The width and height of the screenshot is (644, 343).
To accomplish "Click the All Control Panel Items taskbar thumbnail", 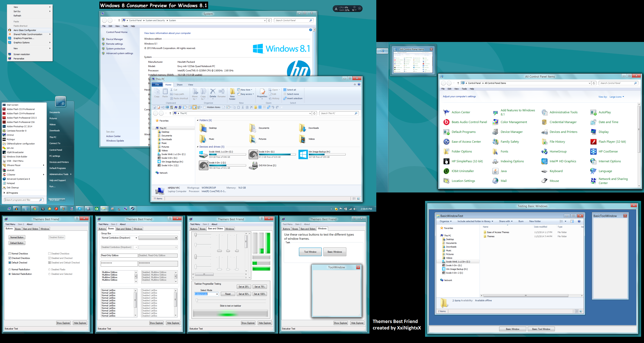I will tap(413, 60).
